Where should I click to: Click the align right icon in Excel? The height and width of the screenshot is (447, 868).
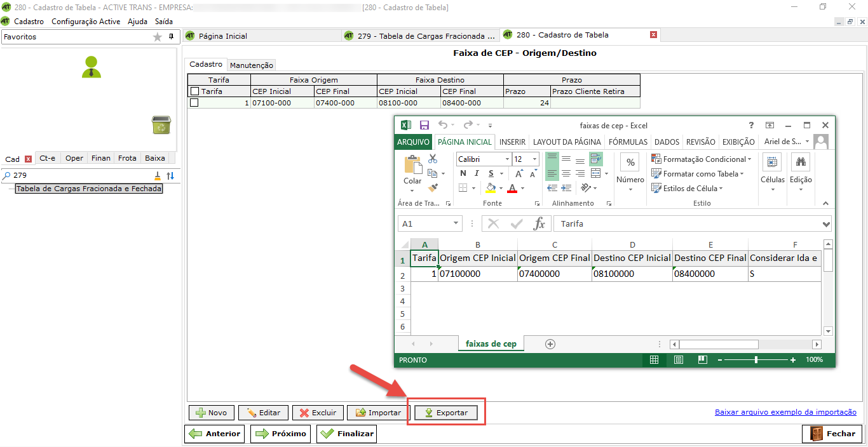click(580, 173)
